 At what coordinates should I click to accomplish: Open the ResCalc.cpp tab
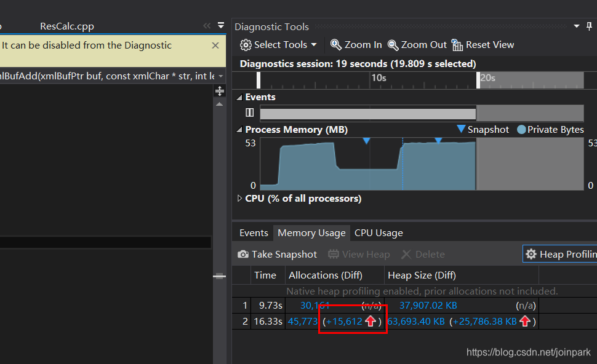coord(67,26)
